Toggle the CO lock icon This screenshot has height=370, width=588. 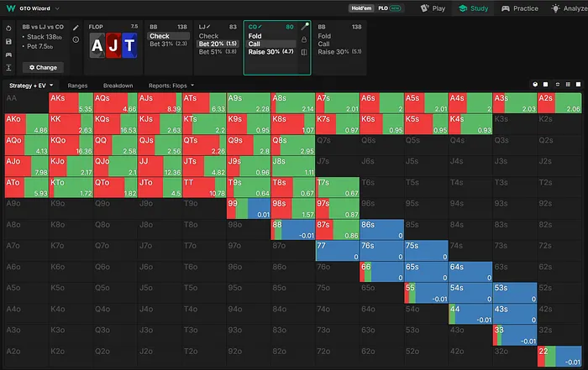click(304, 39)
